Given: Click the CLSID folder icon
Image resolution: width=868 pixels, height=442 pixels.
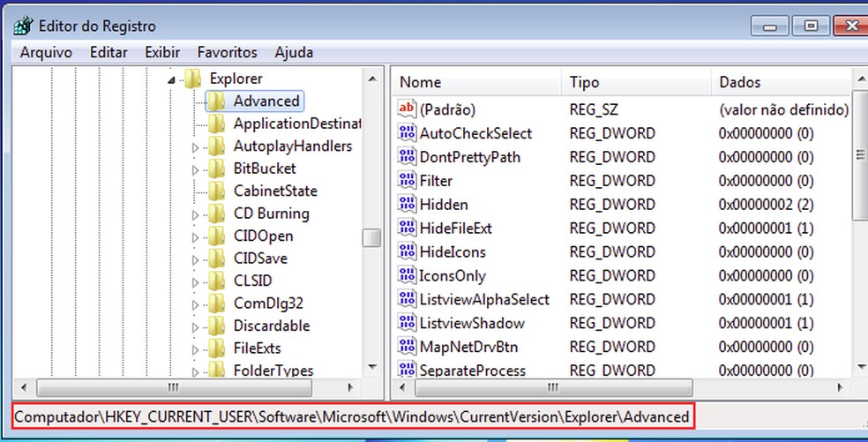Looking at the screenshot, I should tap(216, 281).
